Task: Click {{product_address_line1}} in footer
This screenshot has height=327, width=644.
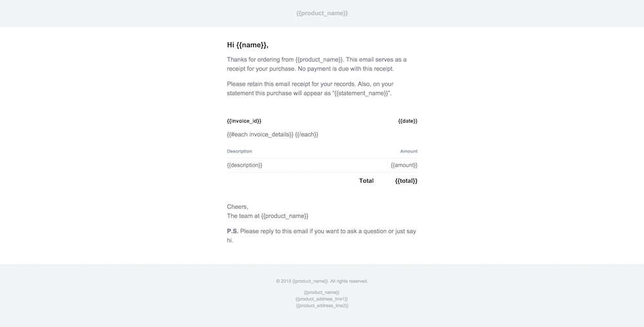Action: [x=321, y=299]
